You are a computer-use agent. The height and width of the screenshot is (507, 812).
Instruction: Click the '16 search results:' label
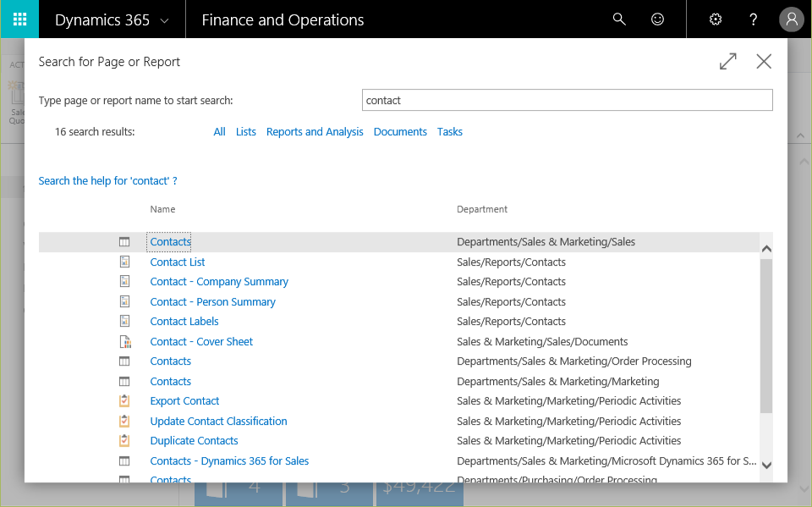pos(95,132)
